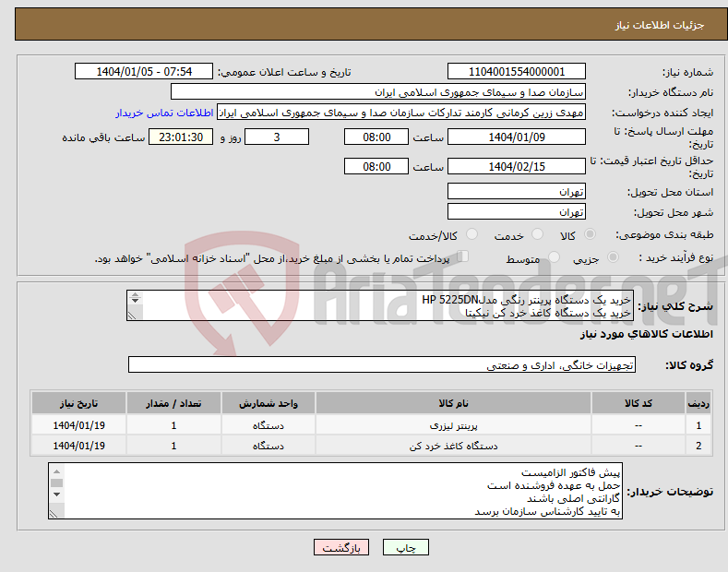Click price validity date 1404/02/15

[x=517, y=166]
